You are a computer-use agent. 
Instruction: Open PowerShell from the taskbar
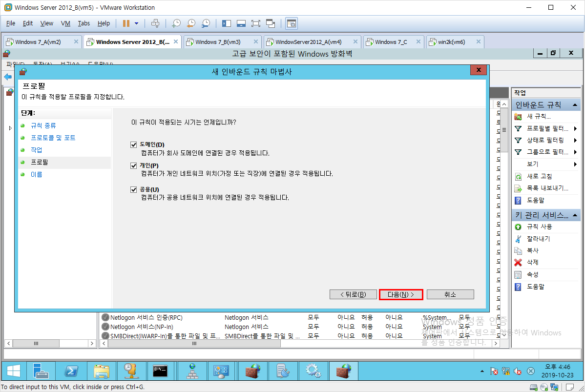71,371
